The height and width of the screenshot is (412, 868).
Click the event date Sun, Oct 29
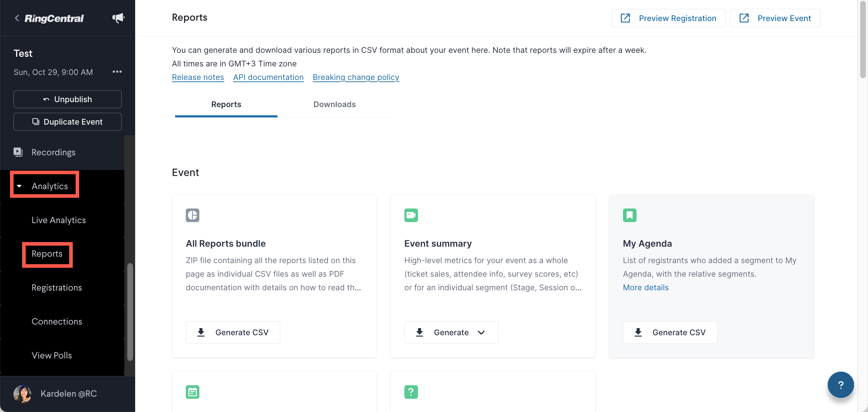point(53,72)
